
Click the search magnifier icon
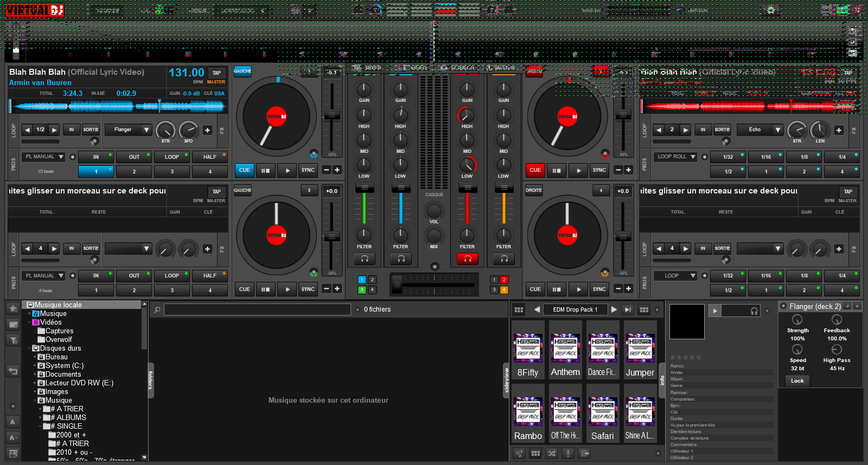coord(157,309)
